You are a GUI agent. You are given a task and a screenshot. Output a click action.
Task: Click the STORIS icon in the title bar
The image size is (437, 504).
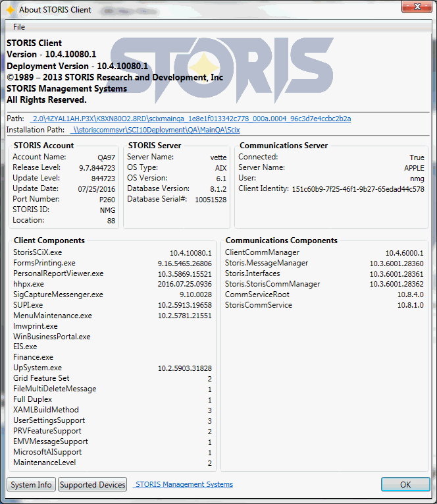[10, 10]
